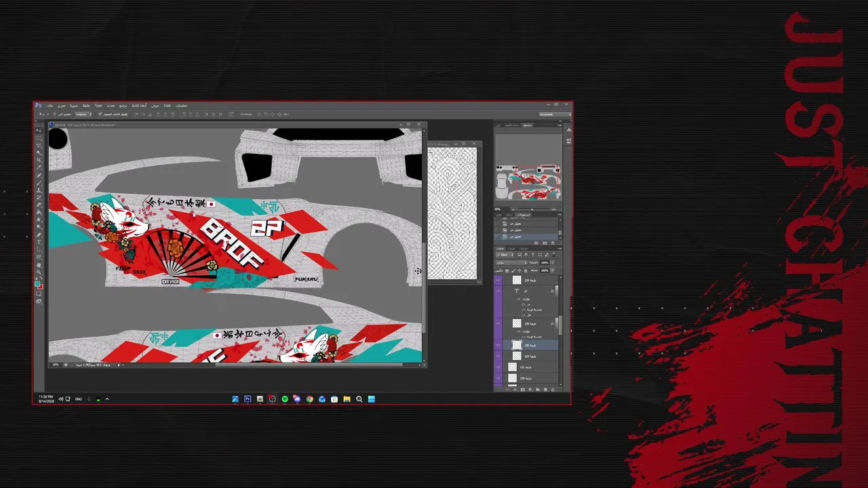The image size is (868, 488).
Task: Open the Auto-Select group dropdown
Action: (x=83, y=114)
